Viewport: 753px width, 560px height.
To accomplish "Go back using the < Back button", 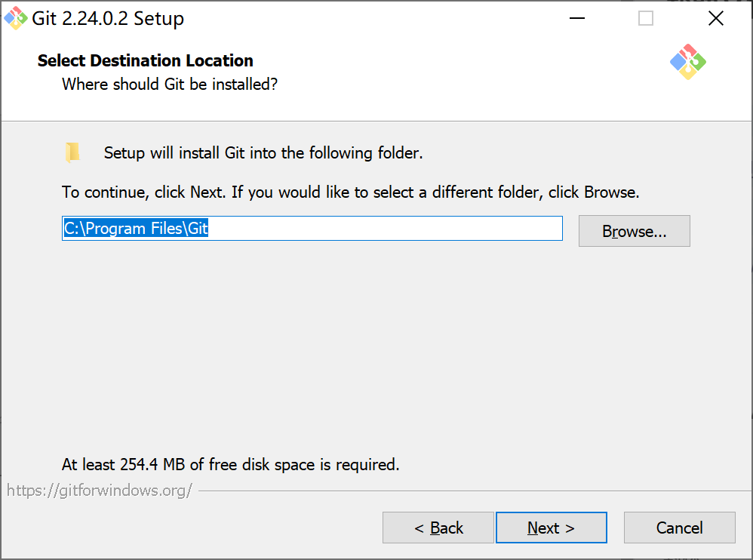I will coord(438,528).
